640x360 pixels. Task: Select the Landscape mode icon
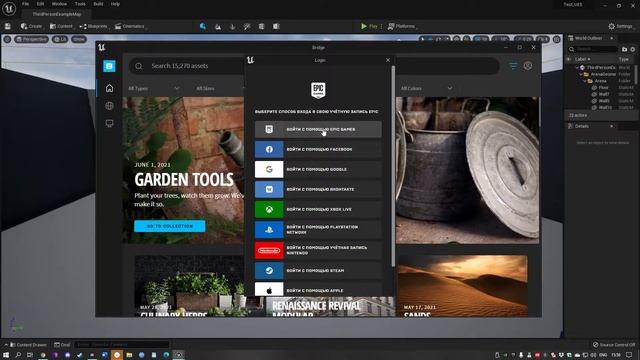pyautogui.click(x=218, y=27)
